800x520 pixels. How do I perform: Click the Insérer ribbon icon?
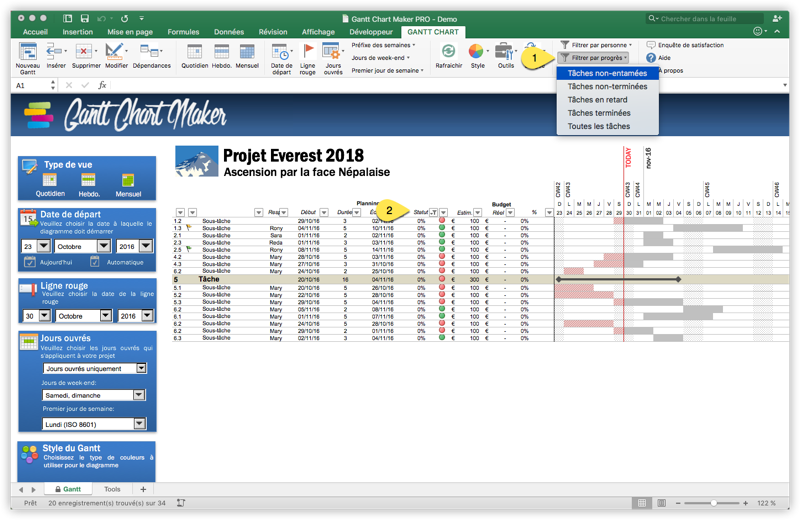pyautogui.click(x=55, y=52)
